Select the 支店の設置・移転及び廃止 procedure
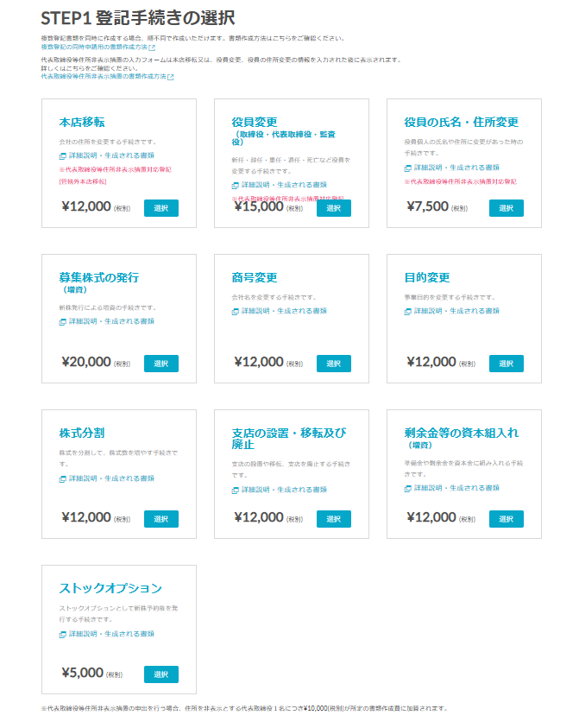This screenshot has height=728, width=579. coord(334,519)
